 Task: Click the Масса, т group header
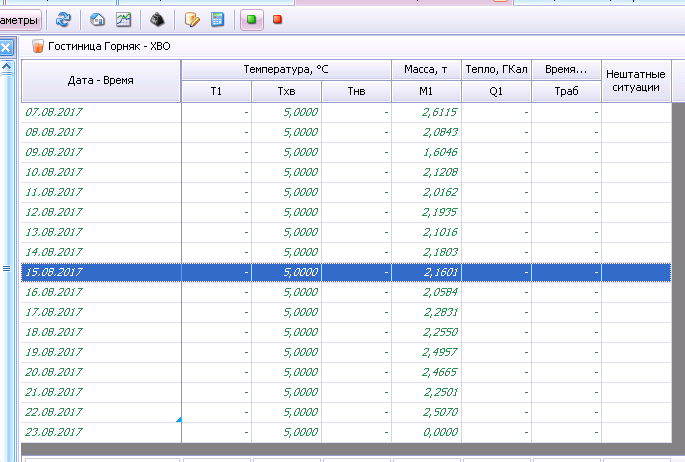pos(426,70)
